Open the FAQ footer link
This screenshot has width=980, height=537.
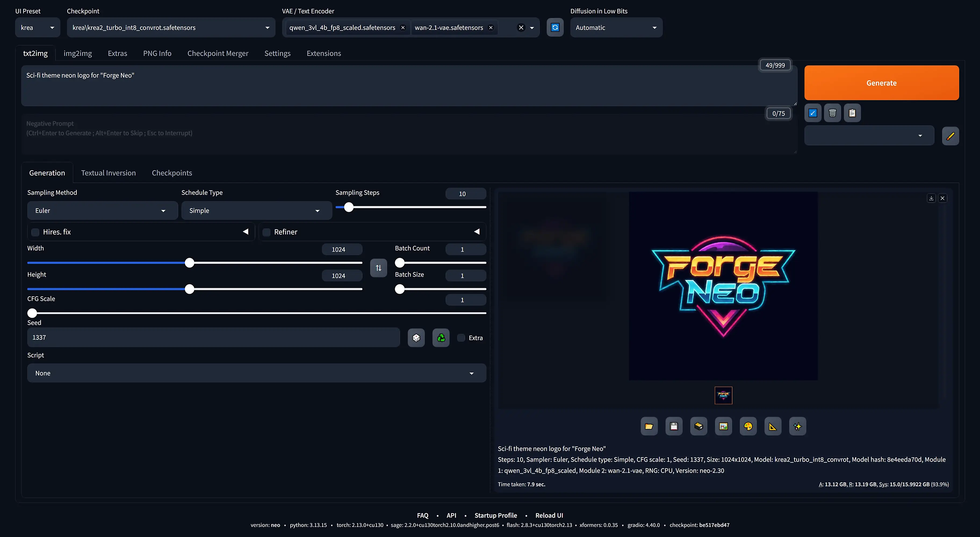click(423, 515)
